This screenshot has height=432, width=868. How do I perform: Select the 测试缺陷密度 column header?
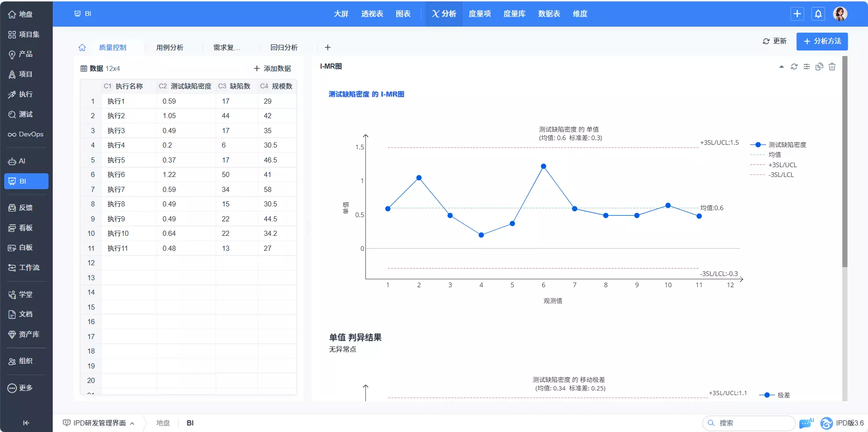click(186, 86)
